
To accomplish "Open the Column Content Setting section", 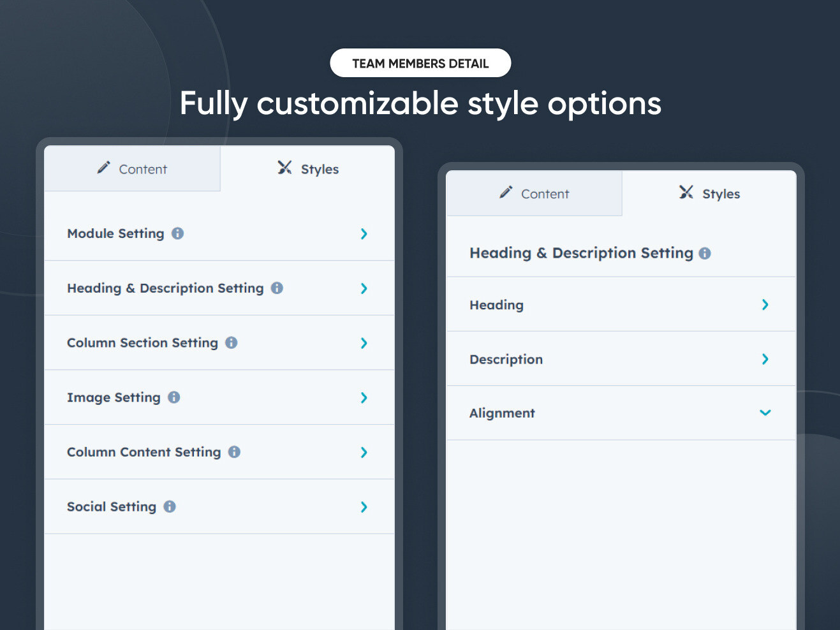I will pos(219,452).
